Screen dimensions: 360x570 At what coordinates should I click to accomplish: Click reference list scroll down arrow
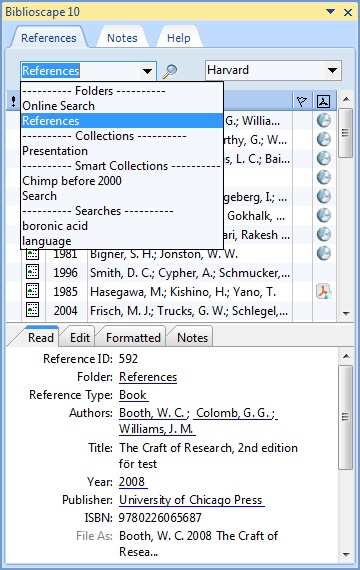[x=346, y=313]
